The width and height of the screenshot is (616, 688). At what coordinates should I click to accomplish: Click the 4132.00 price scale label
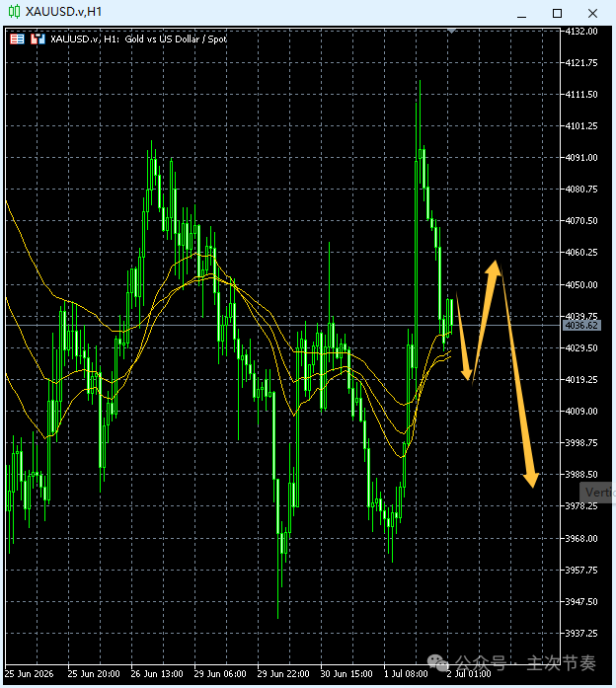581,32
